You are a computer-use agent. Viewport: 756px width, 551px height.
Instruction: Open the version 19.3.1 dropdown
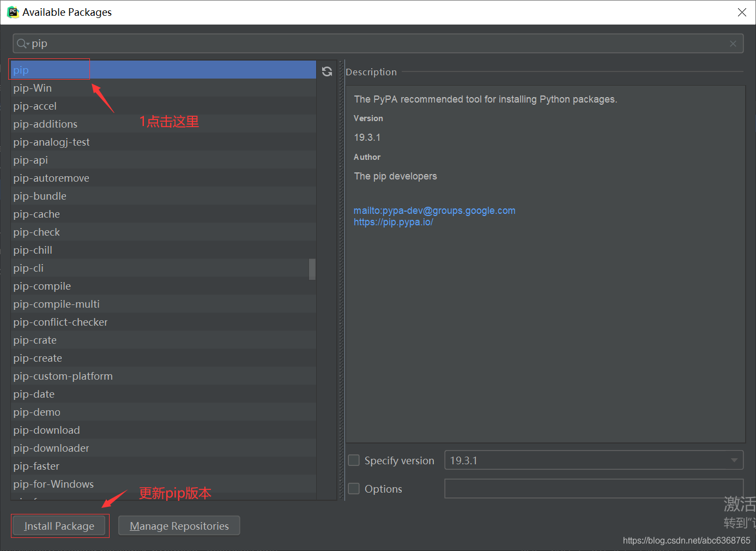pos(734,460)
